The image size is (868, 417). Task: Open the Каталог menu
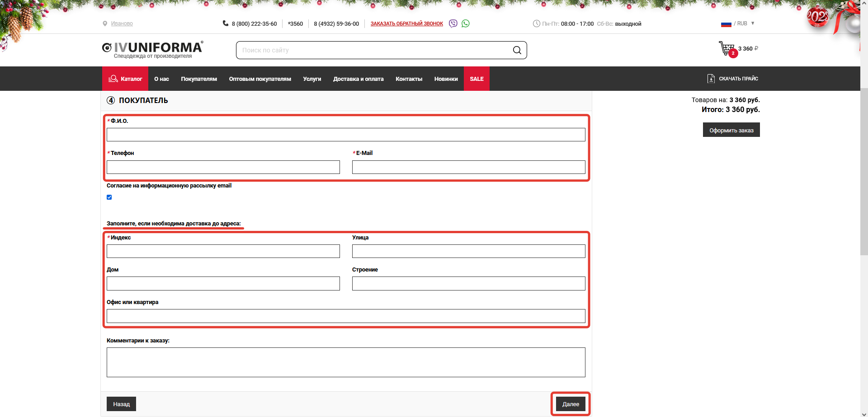click(125, 79)
